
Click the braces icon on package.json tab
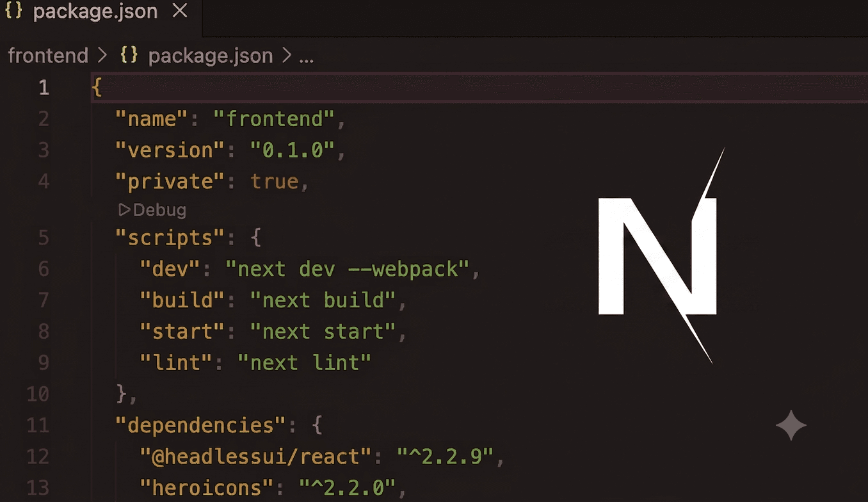[x=13, y=12]
